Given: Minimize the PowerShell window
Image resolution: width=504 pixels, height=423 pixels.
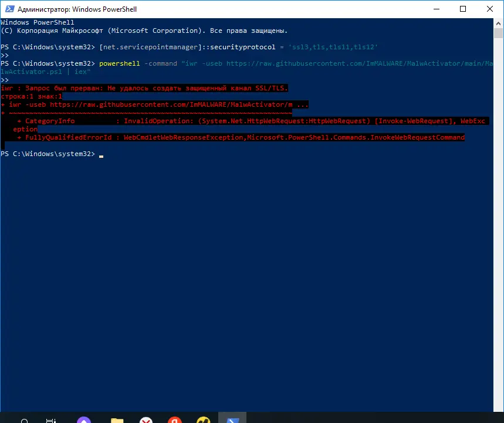Looking at the screenshot, I should click(436, 9).
